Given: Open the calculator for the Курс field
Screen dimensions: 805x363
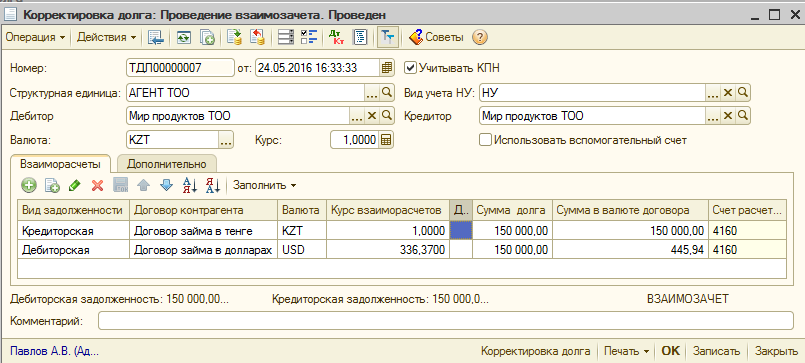Looking at the screenshot, I should tap(387, 140).
